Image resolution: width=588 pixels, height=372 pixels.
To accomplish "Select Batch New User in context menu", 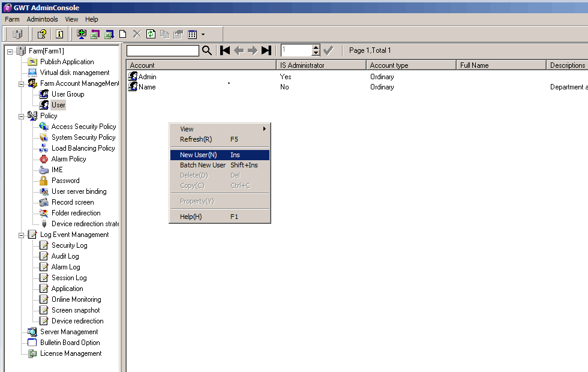I will coord(203,165).
